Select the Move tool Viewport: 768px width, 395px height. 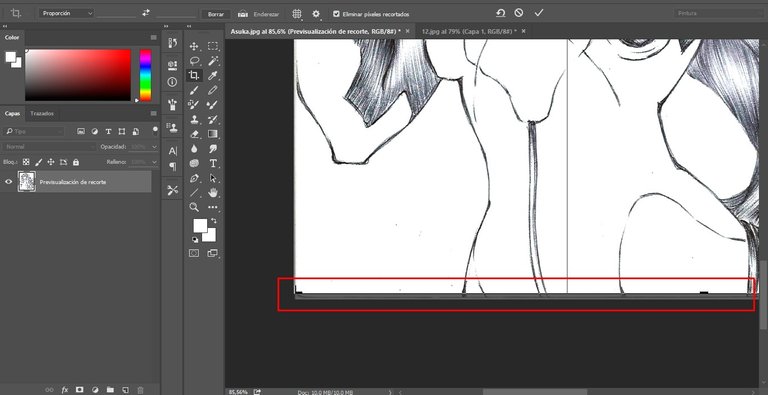coord(194,46)
